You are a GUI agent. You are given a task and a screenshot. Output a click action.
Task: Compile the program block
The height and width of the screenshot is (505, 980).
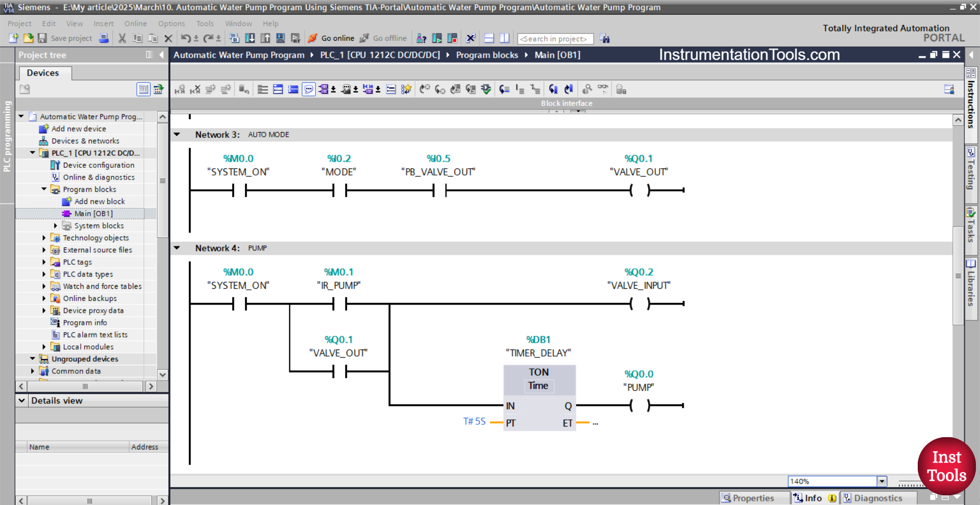235,38
